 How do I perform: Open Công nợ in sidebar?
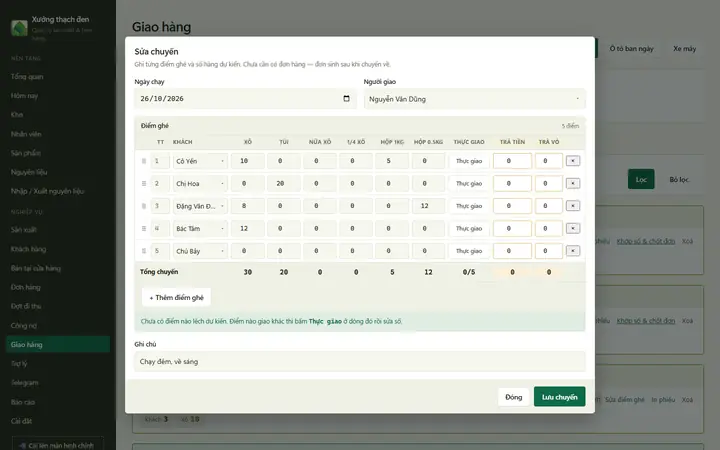point(58,326)
